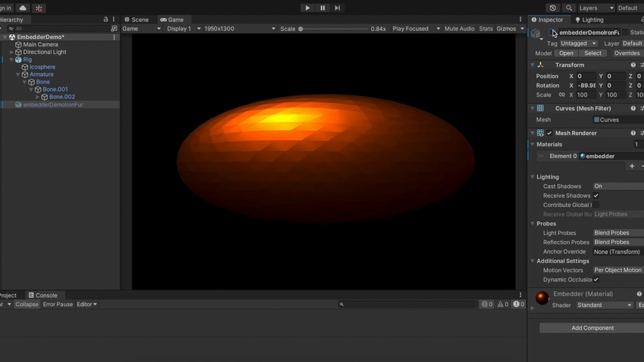
Task: Open the Layers dropdown in top bar
Action: click(x=597, y=8)
